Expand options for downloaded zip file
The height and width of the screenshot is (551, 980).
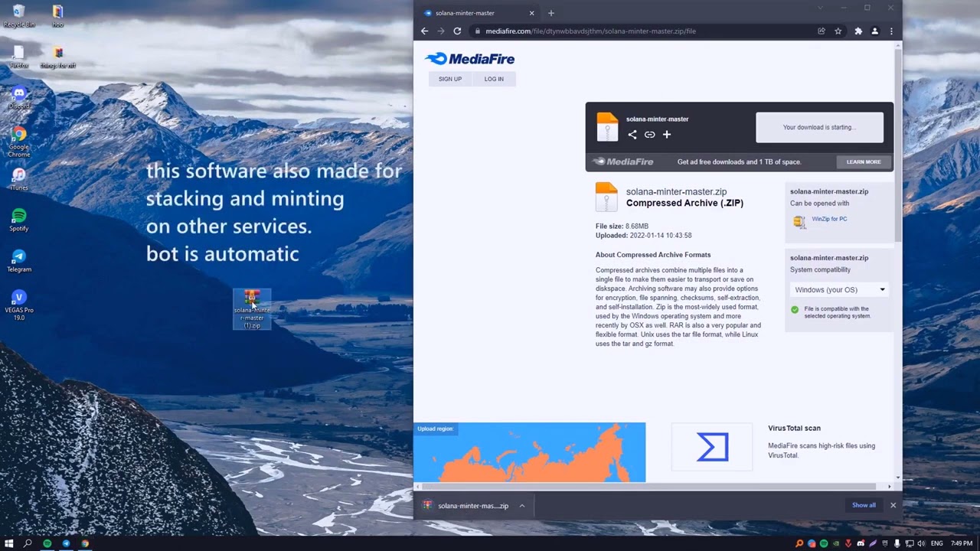pyautogui.click(x=522, y=506)
